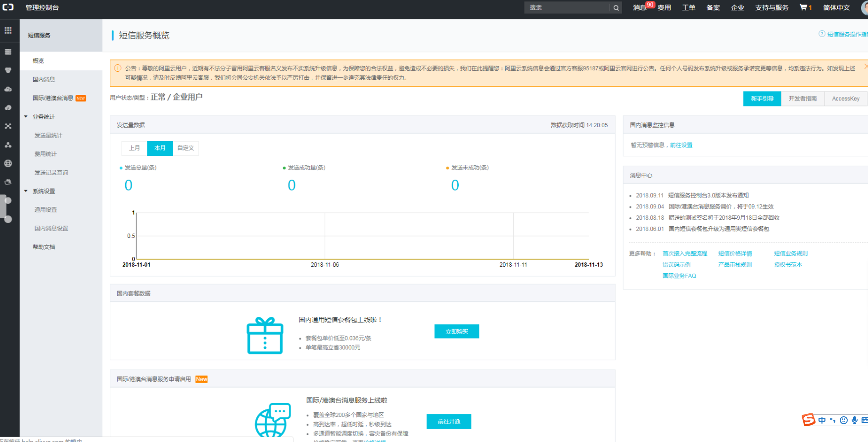Click the 管理控制台 title text
Viewport: 868px width, 442px height.
click(x=42, y=7)
